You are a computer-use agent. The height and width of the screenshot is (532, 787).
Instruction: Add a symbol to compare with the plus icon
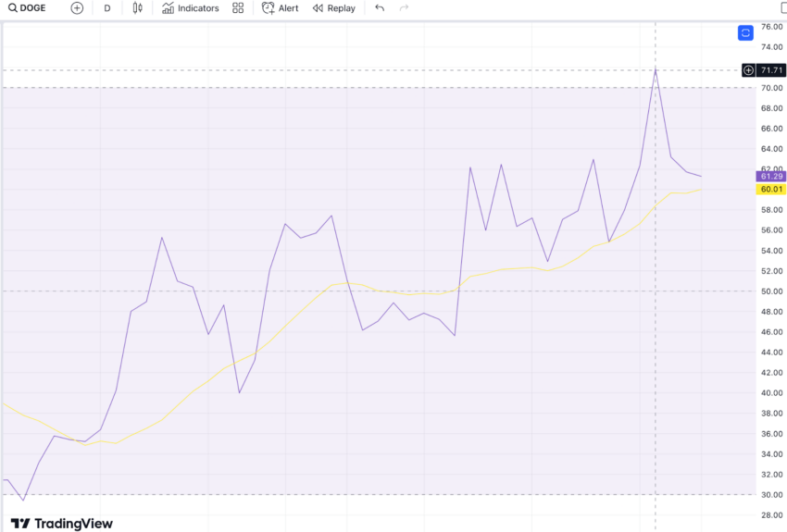pos(77,8)
